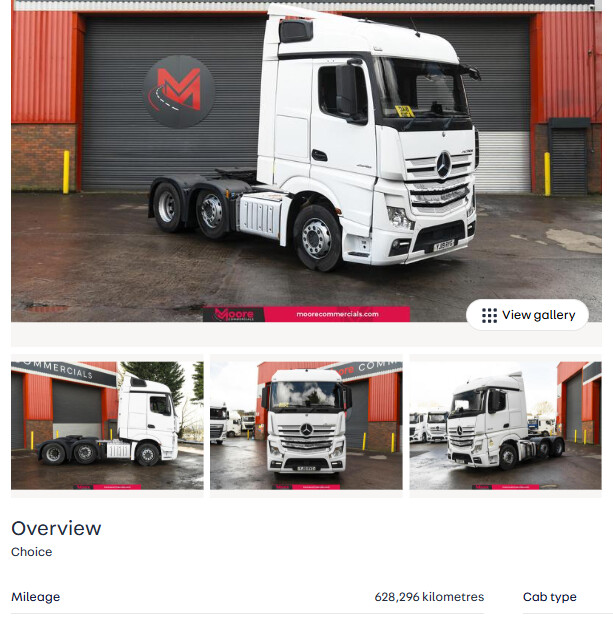This screenshot has width=613, height=619.
Task: Click the circular red M logo on shutter door
Action: 179,92
